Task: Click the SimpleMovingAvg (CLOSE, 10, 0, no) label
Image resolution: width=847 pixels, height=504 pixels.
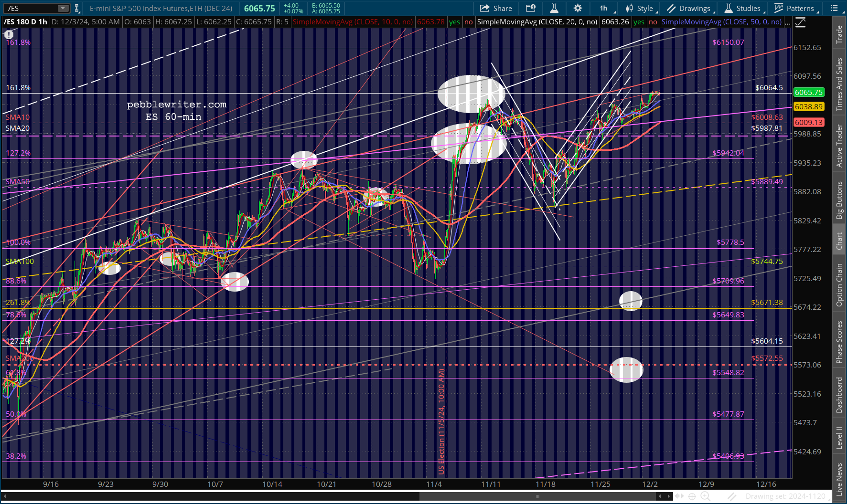Action: 353,22
